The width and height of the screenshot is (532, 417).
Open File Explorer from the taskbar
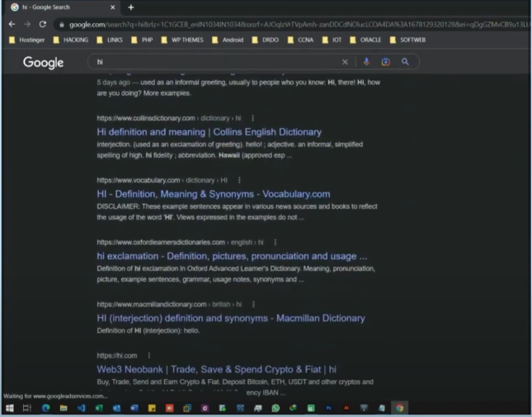pos(64,408)
